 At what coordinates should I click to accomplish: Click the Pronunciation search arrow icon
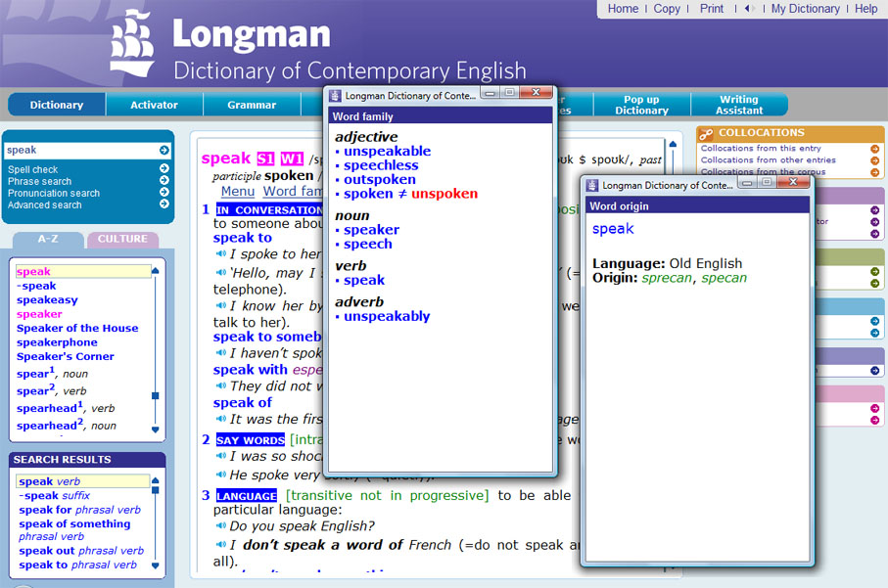(164, 193)
